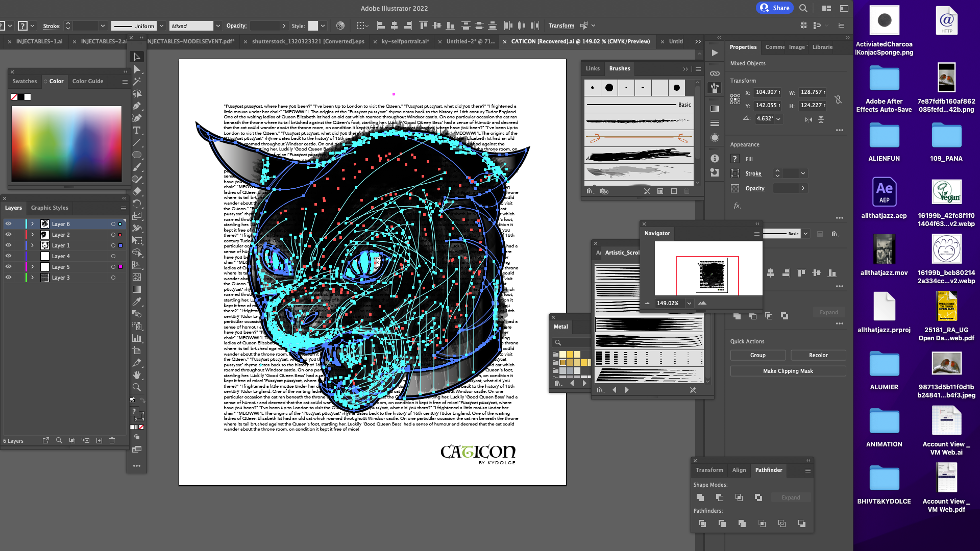This screenshot has height=551, width=980.
Task: Open Navigator zoom percentage dropdown
Action: (689, 303)
